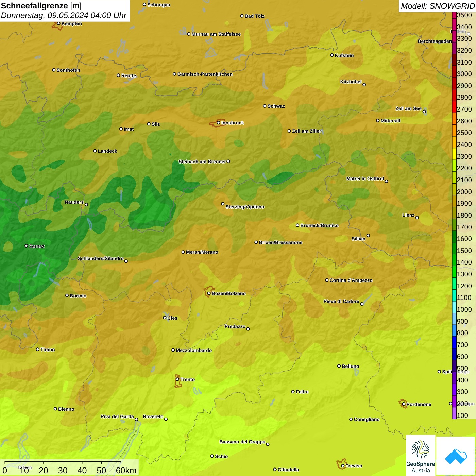Image resolution: width=476 pixels, height=476 pixels.
Task: Click the Steinach am Brenner label
Action: (202, 161)
